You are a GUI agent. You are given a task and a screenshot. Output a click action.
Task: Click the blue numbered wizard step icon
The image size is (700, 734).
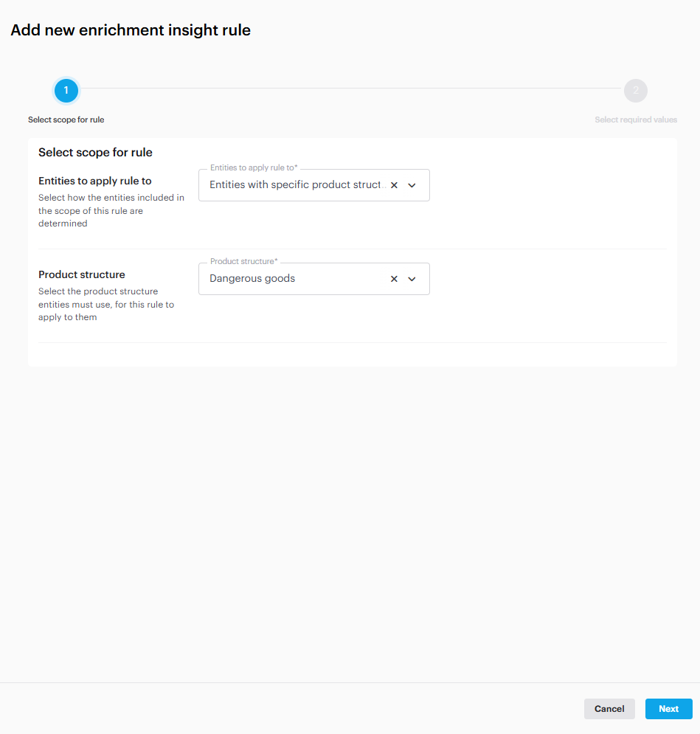[x=66, y=90]
